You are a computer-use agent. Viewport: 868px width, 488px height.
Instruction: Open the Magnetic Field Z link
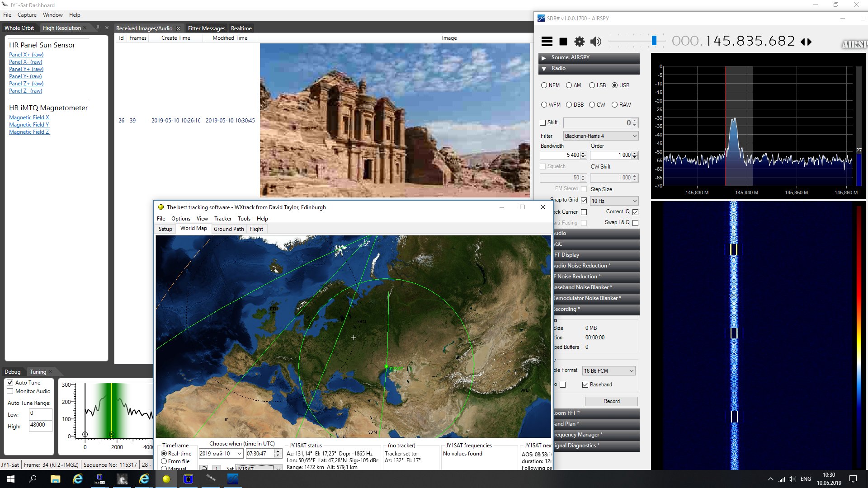pyautogui.click(x=29, y=132)
